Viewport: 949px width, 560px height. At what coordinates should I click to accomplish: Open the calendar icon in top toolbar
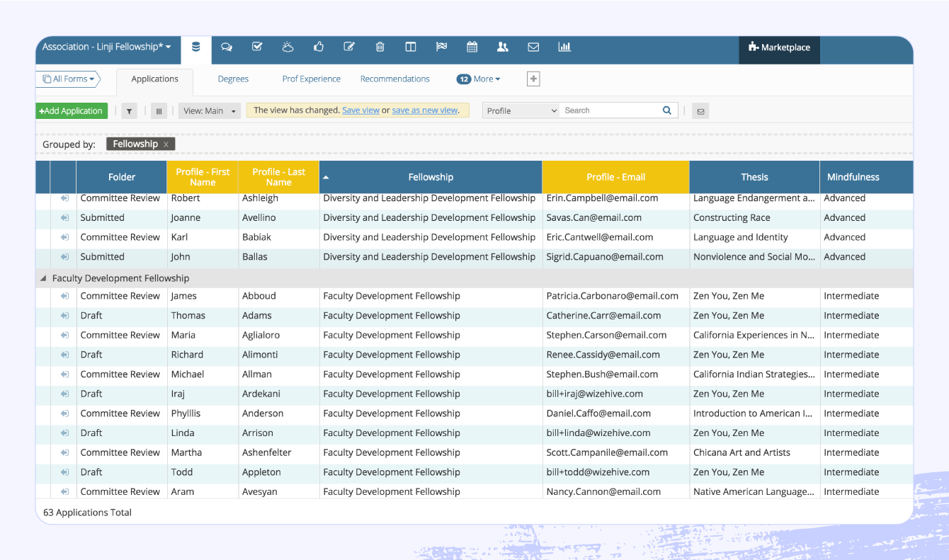[472, 46]
